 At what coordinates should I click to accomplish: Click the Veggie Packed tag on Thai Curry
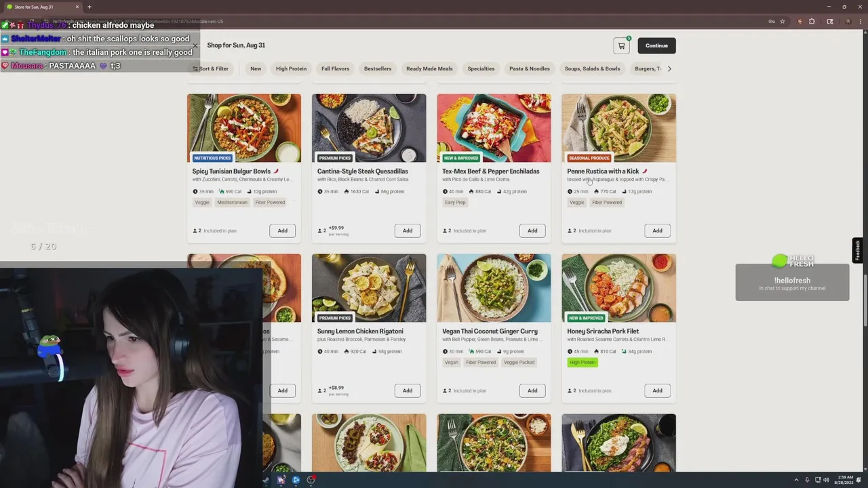point(519,362)
